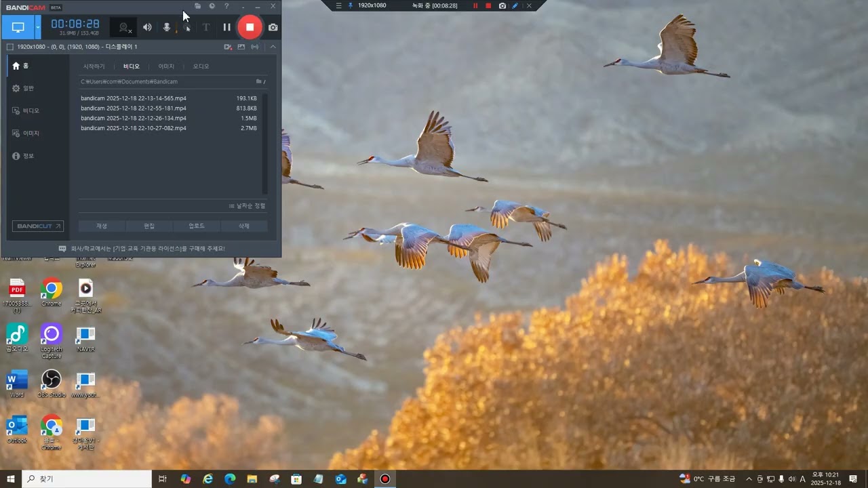Click the 삭제 delete button
Viewport: 868px width, 488px height.
(244, 226)
